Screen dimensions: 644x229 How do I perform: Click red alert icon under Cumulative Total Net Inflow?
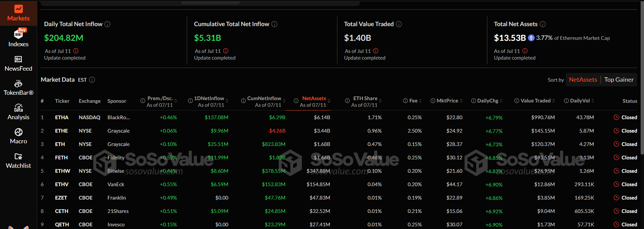coord(226,51)
